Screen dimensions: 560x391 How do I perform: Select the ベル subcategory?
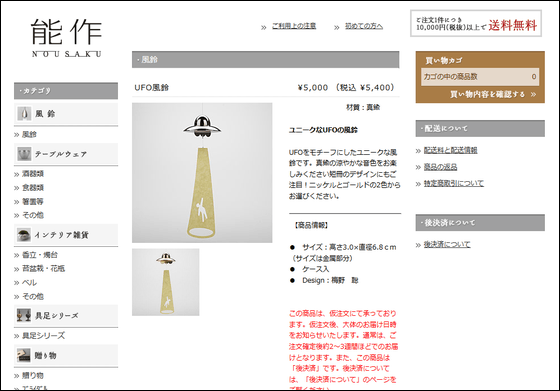pyautogui.click(x=30, y=282)
